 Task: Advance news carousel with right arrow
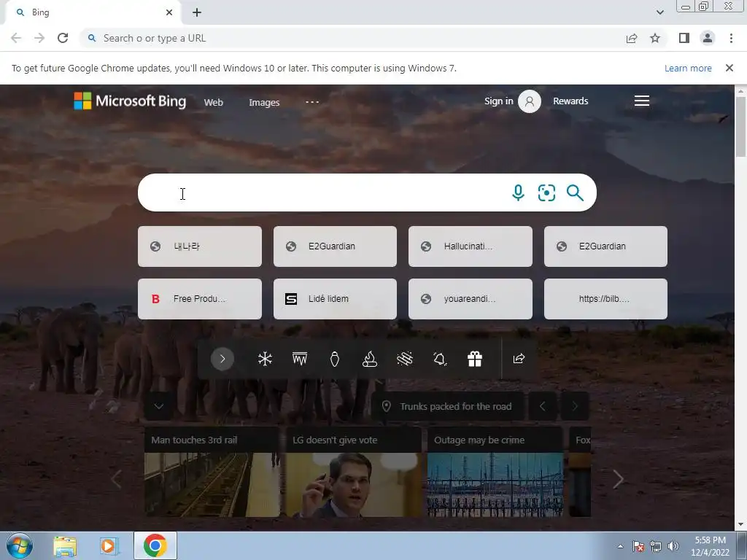pos(618,479)
